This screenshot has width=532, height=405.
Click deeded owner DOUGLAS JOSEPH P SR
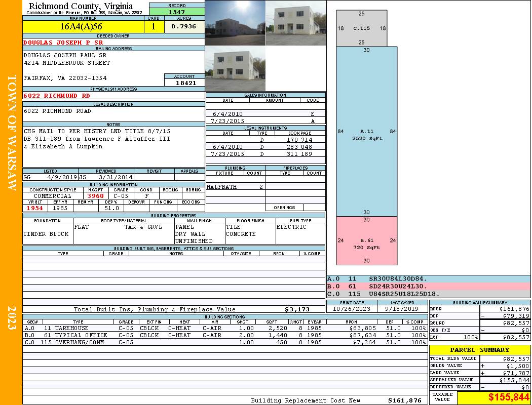pyautogui.click(x=63, y=43)
